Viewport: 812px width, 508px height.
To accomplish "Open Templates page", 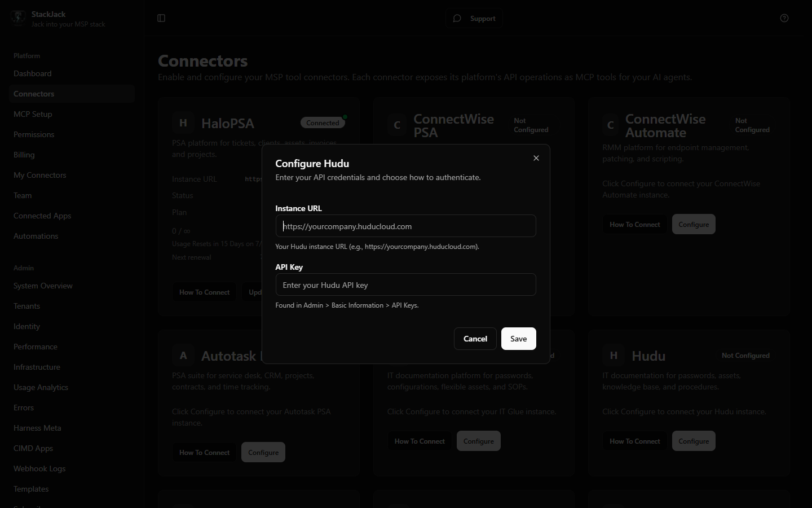I will point(72,489).
